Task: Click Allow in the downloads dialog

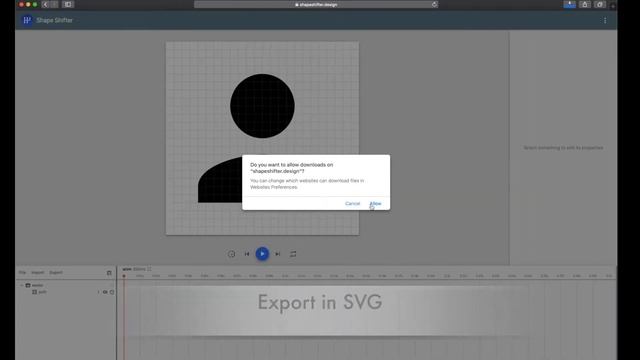Action: 376,203
